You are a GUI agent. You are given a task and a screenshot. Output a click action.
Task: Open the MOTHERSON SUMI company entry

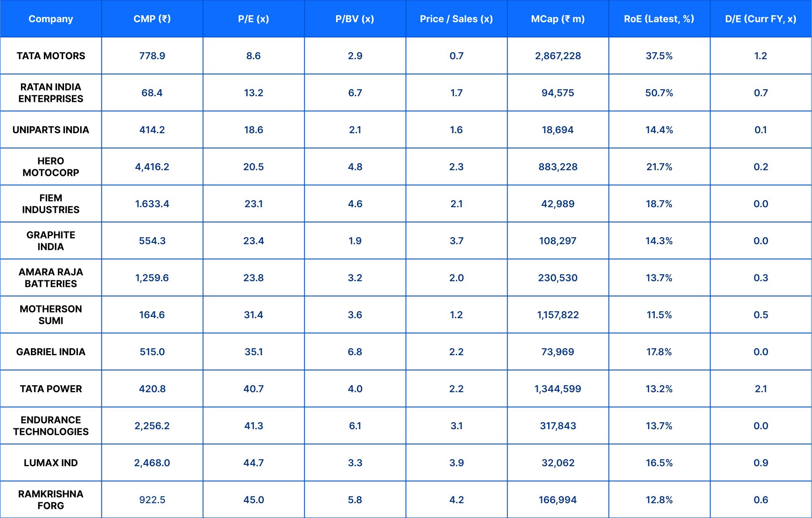(51, 314)
